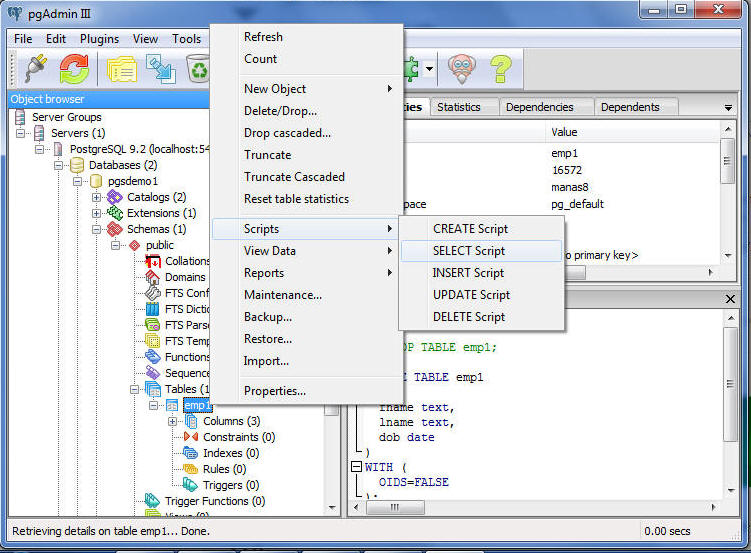Click the Indexes node icon

tap(190, 452)
